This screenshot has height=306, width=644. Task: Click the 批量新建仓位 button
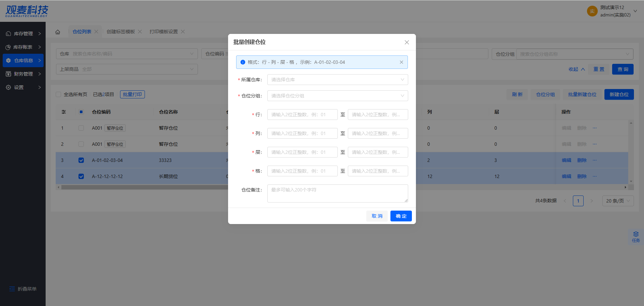(x=582, y=94)
